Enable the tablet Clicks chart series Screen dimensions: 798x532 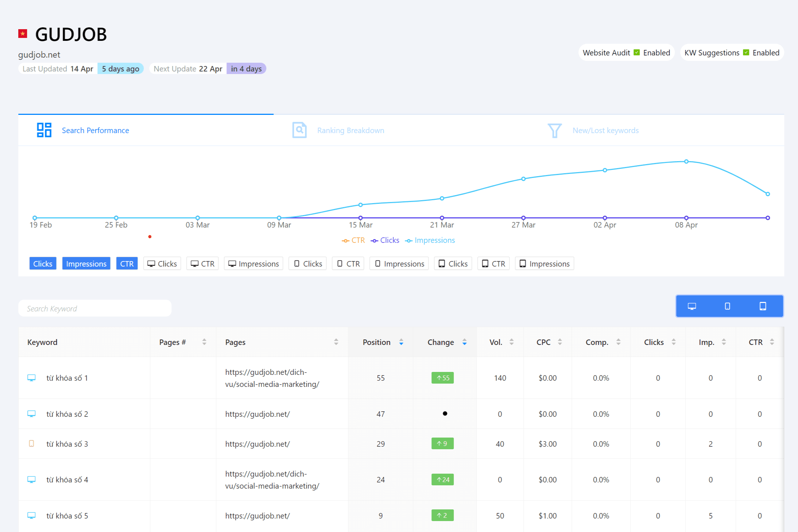tap(453, 264)
